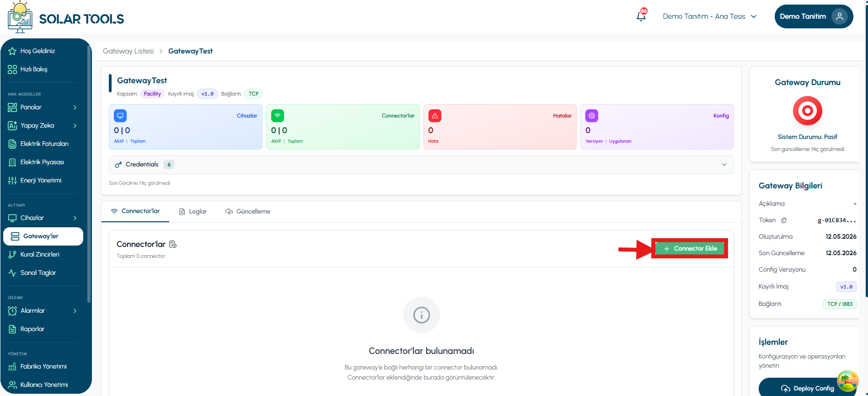Viewport: 868px width, 396px height.
Task: Copy the gateway token icon
Action: point(784,220)
